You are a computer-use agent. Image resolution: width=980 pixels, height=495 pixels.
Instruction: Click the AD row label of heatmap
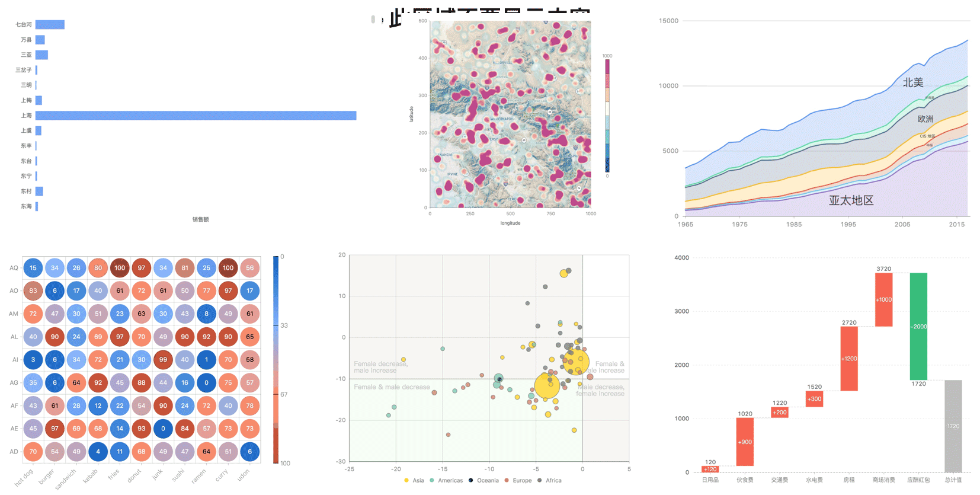(14, 452)
